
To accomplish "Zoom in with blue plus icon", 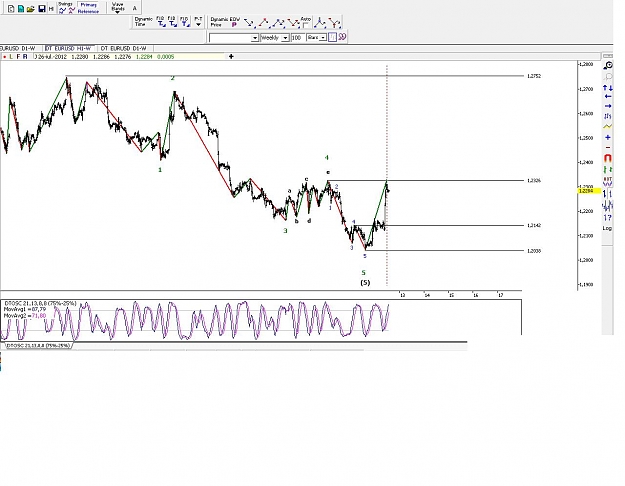I will [607, 138].
